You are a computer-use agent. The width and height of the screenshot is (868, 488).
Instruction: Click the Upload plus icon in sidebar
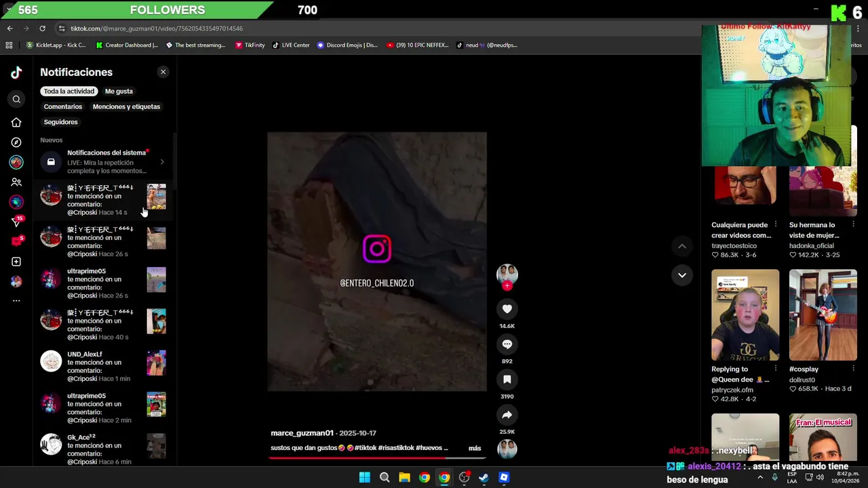[x=16, y=262]
